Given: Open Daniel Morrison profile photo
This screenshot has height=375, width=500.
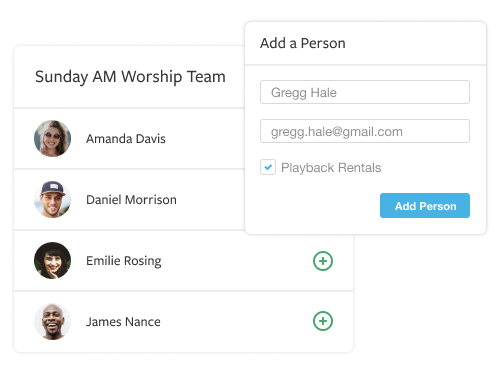Looking at the screenshot, I should [x=53, y=199].
